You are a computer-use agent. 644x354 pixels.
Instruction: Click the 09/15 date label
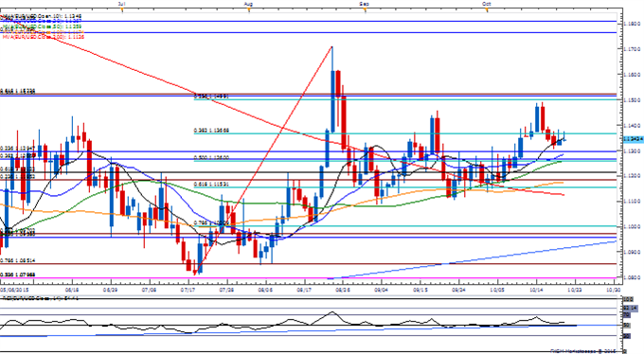point(420,290)
